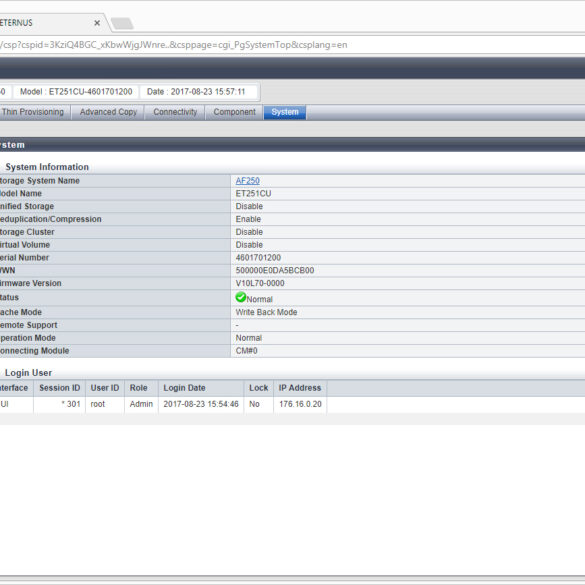Click the Login User section heading
Screen dimensions: 585x585
click(28, 373)
